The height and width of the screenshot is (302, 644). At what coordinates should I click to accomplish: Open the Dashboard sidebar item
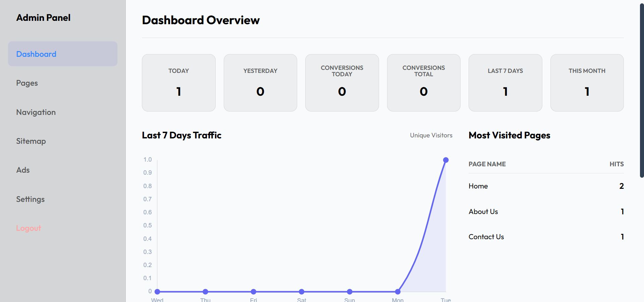click(36, 54)
